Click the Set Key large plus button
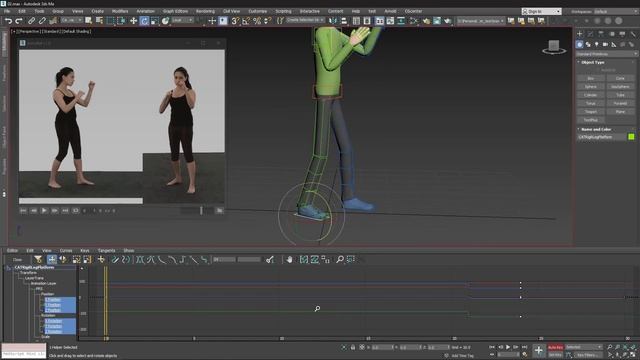 539,350
